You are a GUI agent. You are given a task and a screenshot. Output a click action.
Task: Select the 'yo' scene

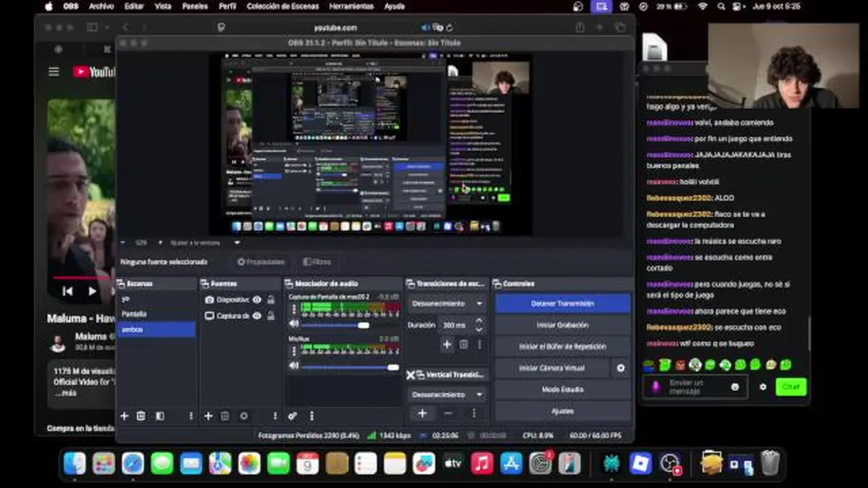coord(156,299)
